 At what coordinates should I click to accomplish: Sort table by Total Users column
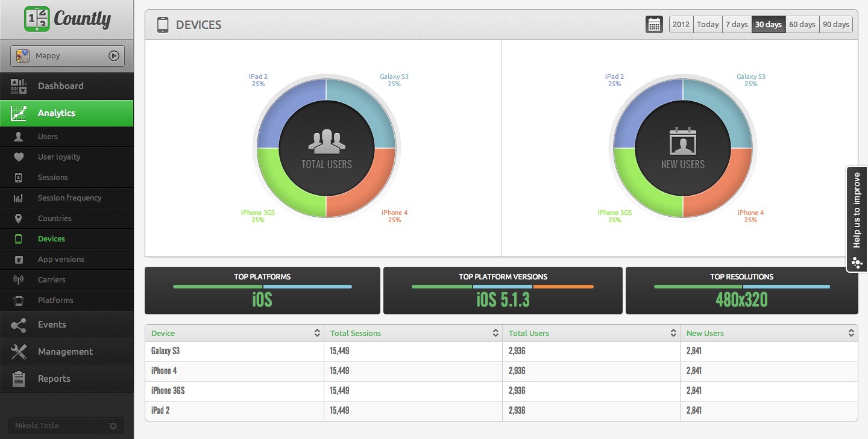(x=591, y=333)
